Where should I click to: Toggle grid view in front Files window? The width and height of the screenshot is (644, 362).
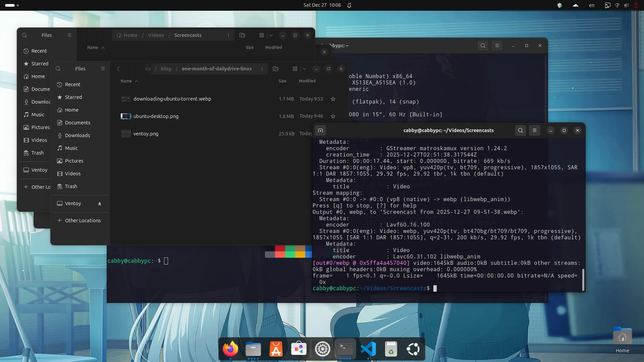coord(295,69)
